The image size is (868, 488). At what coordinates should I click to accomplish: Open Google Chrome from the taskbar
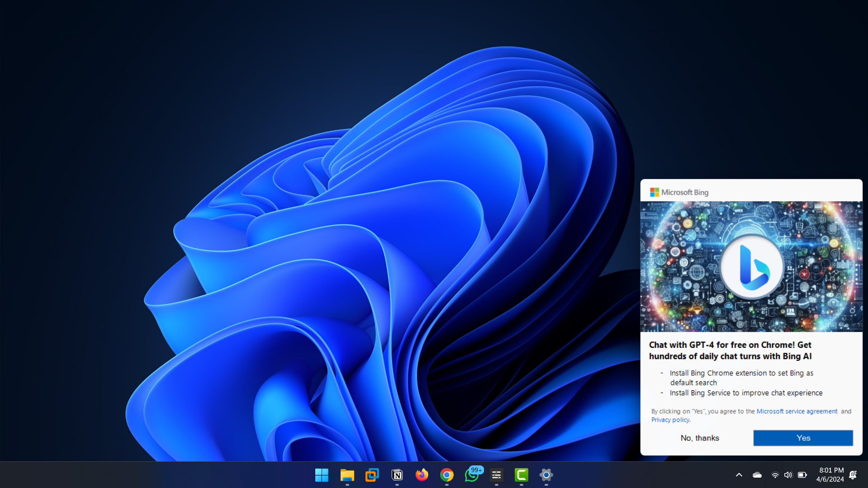(446, 475)
